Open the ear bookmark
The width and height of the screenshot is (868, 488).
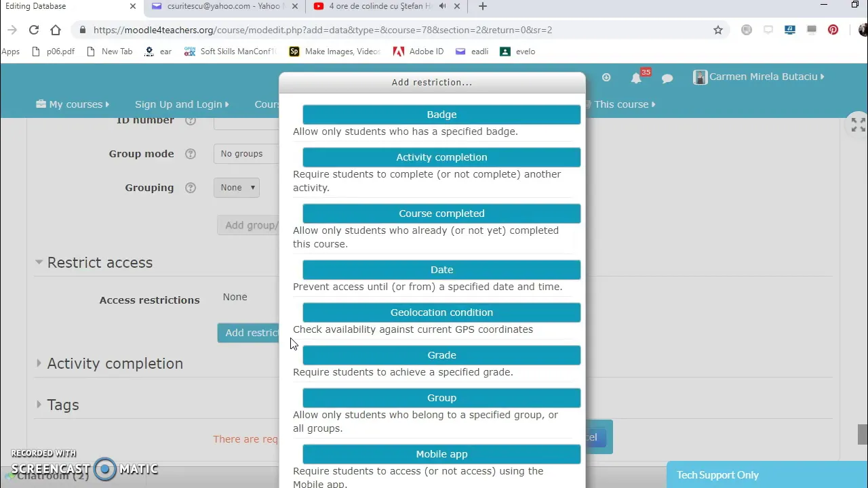(x=158, y=52)
